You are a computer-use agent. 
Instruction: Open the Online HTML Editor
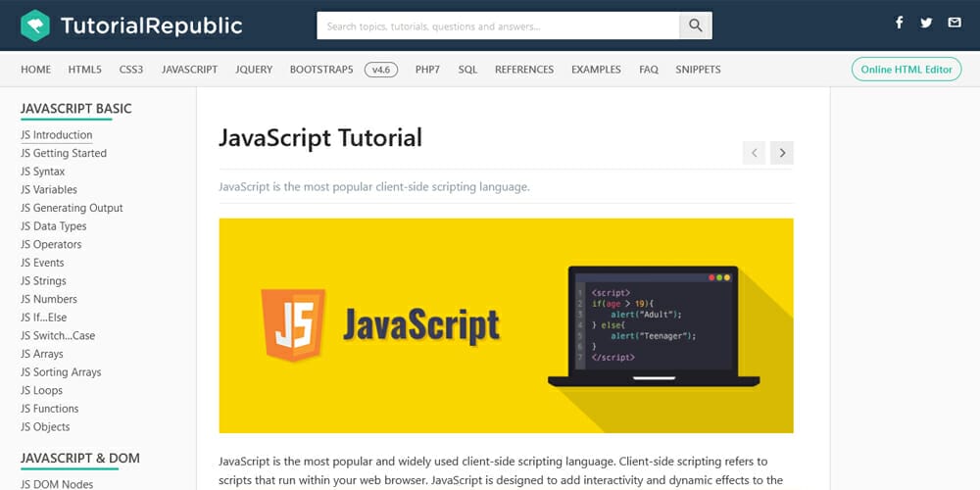click(906, 70)
